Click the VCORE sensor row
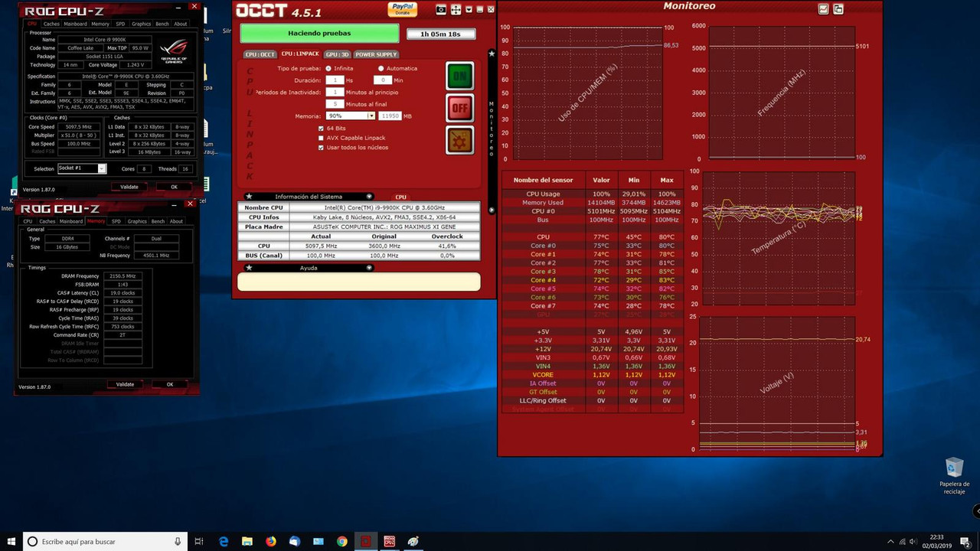Screen dimensions: 980x551 click(591, 375)
